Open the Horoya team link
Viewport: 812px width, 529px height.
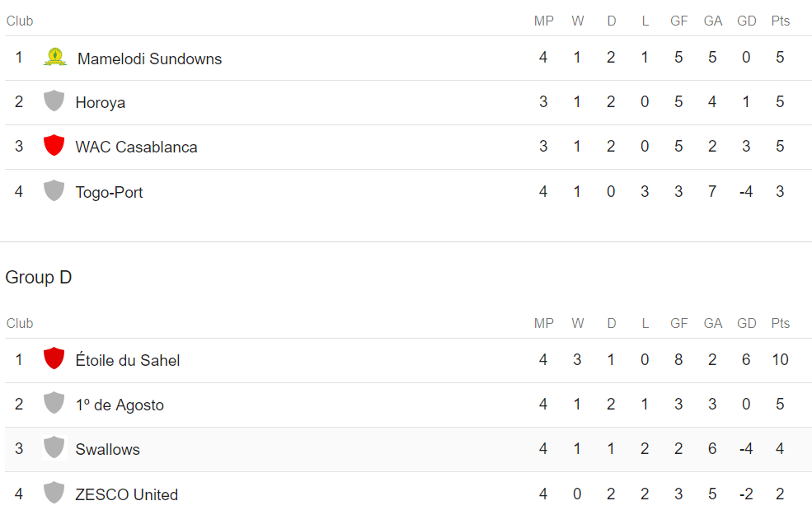(x=100, y=103)
